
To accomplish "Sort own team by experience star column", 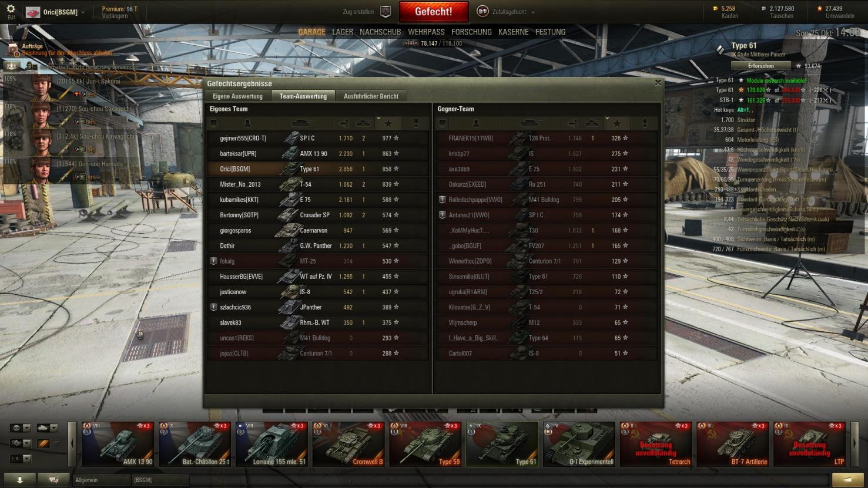I will coord(388,123).
